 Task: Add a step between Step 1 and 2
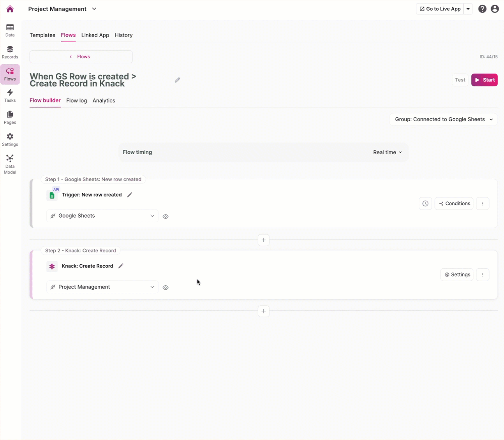264,240
